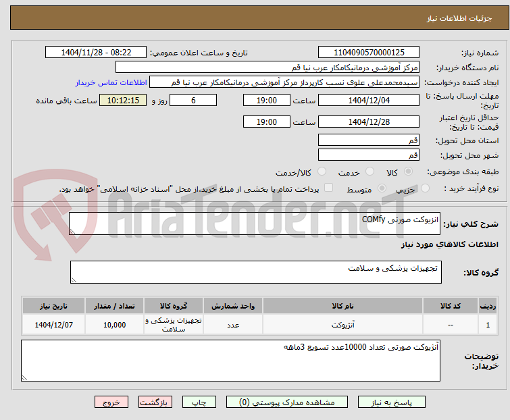Click the شماره نیاز field 1104090570000125
The height and width of the screenshot is (420, 510).
[369, 53]
